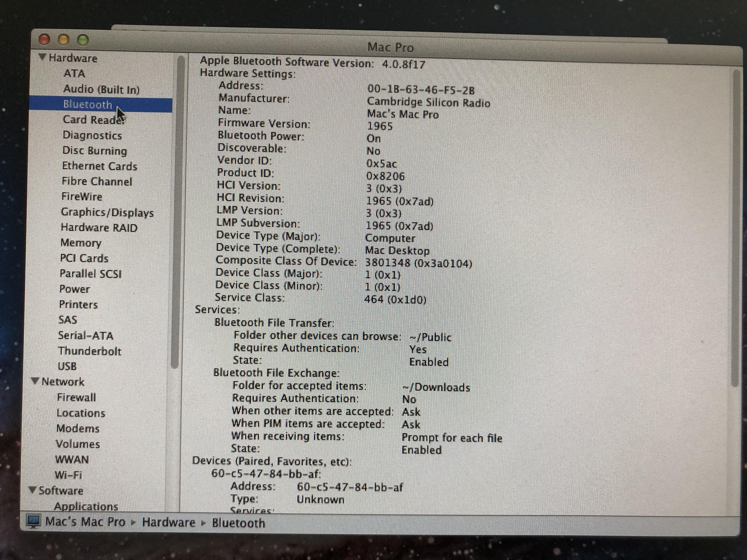747x560 pixels.
Task: Click the computer icon in the path bar
Action: 34,521
